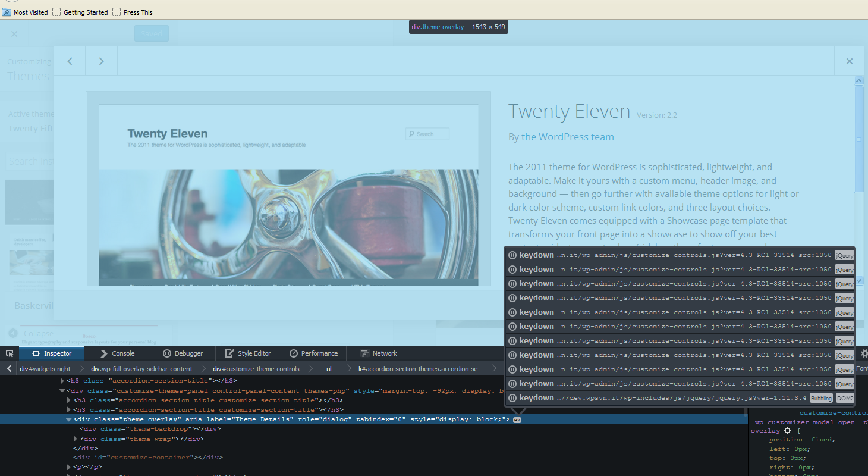The image size is (868, 476).
Task: Click the Press This bookmarklet
Action: click(133, 12)
